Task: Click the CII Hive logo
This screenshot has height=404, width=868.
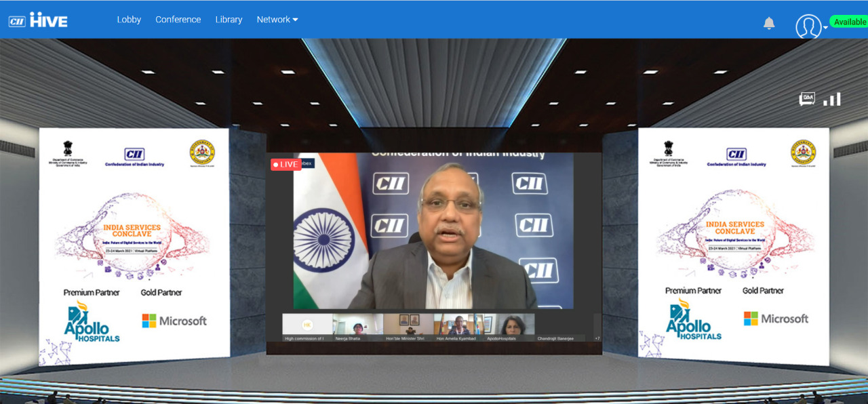Action: [x=38, y=20]
